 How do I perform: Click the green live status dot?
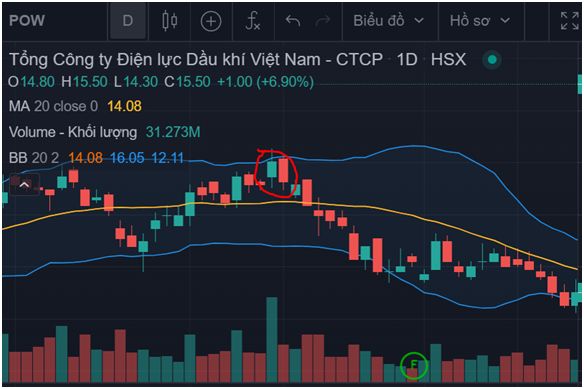[x=492, y=60]
